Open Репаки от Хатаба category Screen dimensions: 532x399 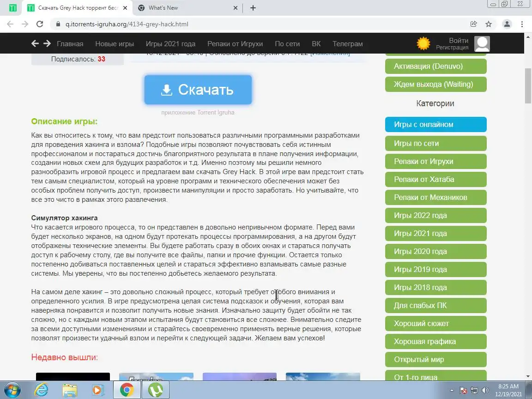coord(435,179)
